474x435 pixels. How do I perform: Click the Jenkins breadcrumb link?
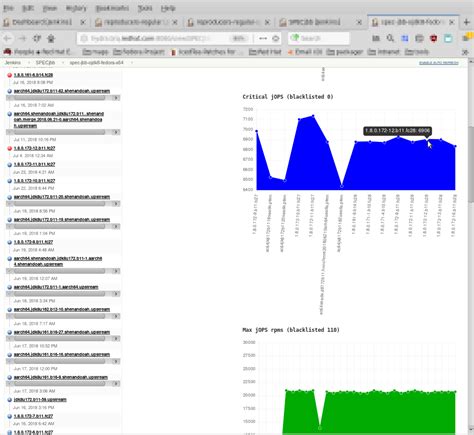click(x=13, y=63)
